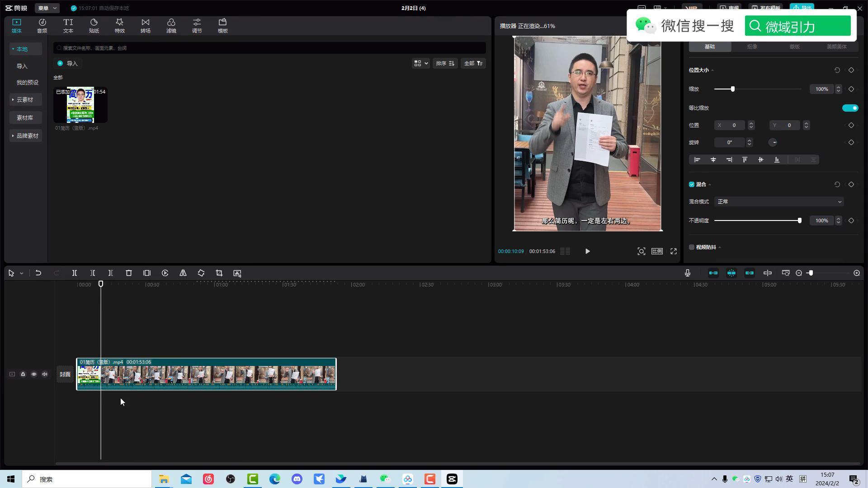Viewport: 868px width, 488px height.
Task: Switch to the 蒙版 tab
Action: (x=794, y=47)
